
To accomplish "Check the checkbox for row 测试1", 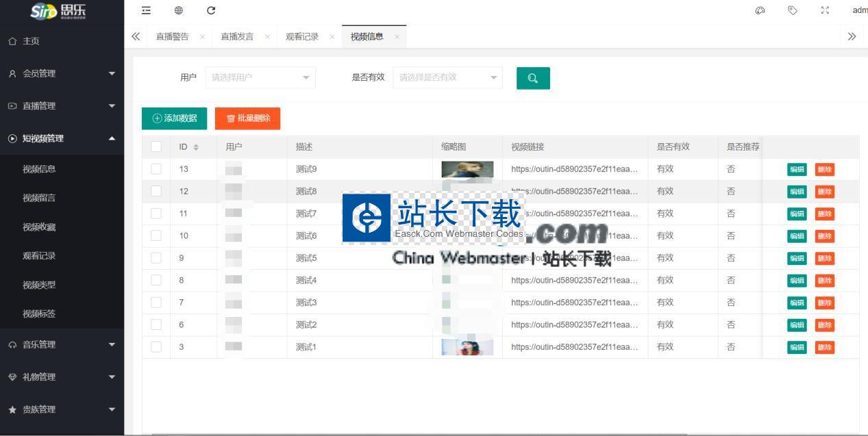I will pyautogui.click(x=156, y=347).
